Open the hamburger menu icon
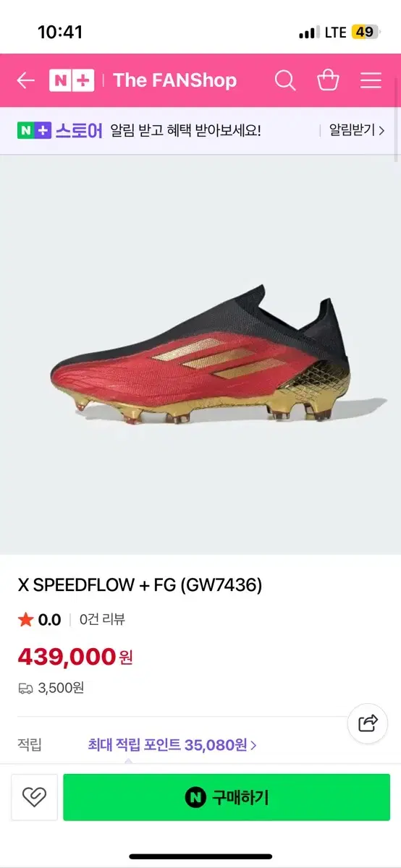The width and height of the screenshot is (401, 868). point(371,80)
